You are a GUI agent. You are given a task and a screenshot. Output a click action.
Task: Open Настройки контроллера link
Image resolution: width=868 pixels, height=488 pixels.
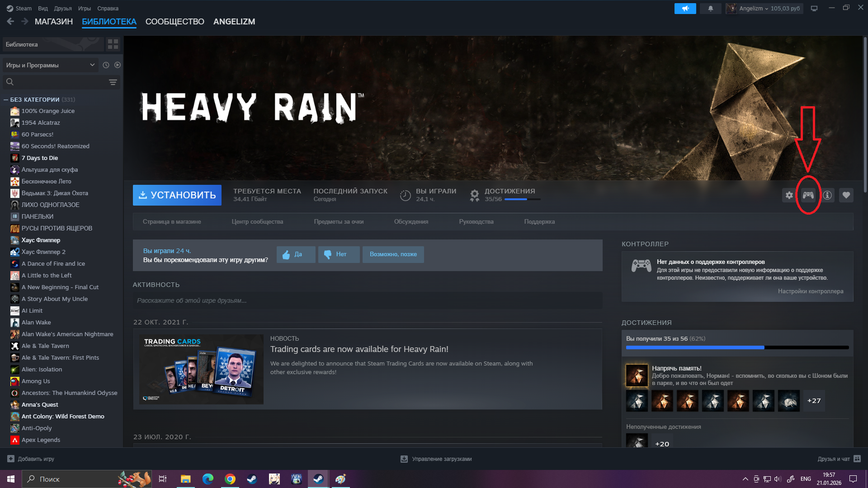(811, 291)
